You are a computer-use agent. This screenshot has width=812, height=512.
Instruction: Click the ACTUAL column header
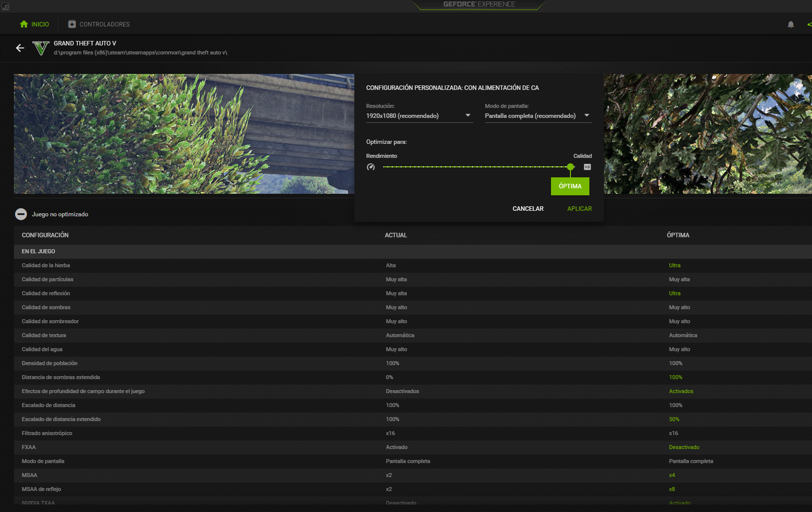click(396, 235)
